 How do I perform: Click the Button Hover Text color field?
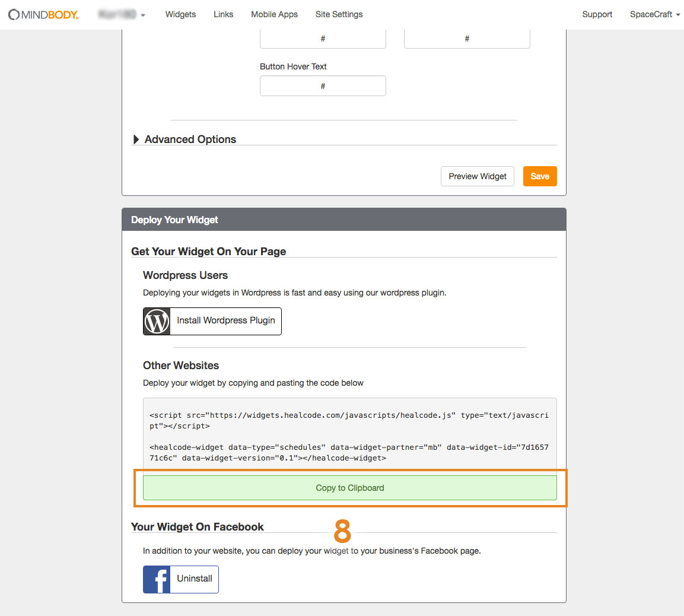coord(323,86)
